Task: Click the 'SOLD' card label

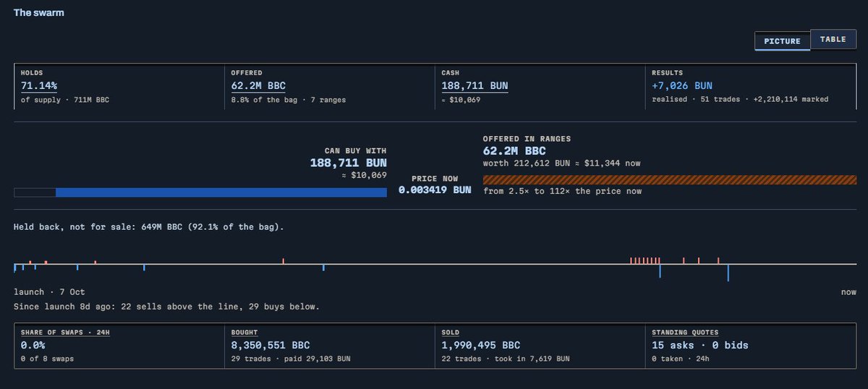Action: 451,333
